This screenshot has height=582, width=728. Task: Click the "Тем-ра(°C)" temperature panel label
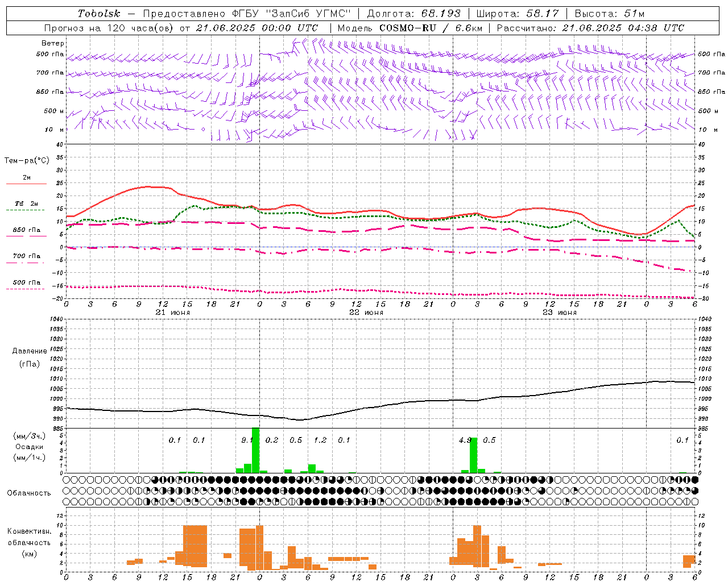(x=27, y=161)
